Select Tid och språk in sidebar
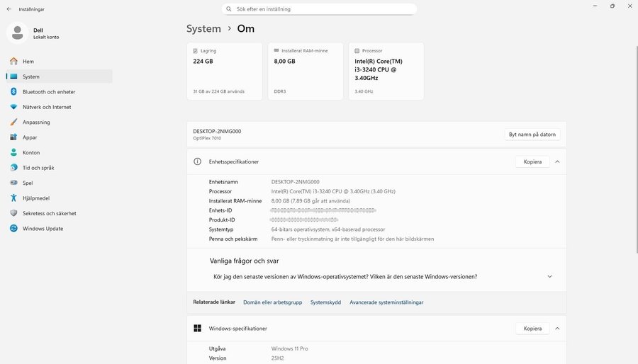This screenshot has width=638, height=364. click(38, 168)
